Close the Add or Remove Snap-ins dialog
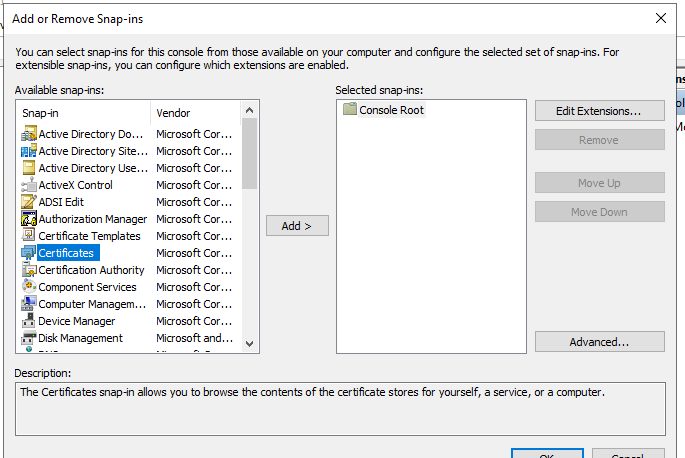The height and width of the screenshot is (458, 685). point(660,17)
